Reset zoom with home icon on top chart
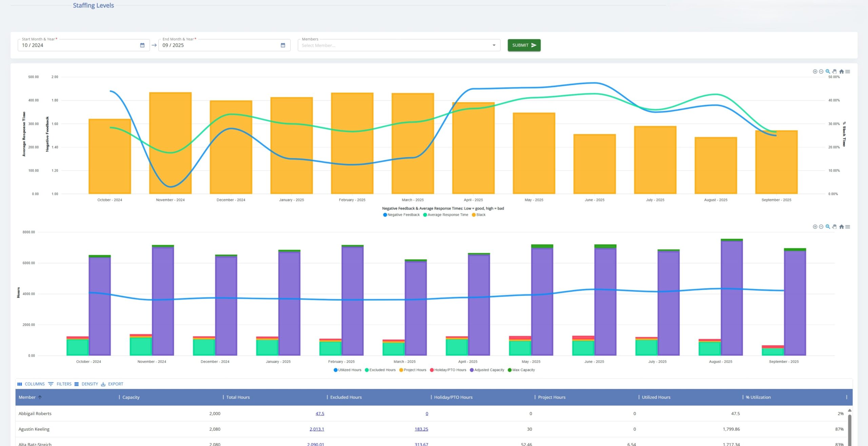 (841, 72)
